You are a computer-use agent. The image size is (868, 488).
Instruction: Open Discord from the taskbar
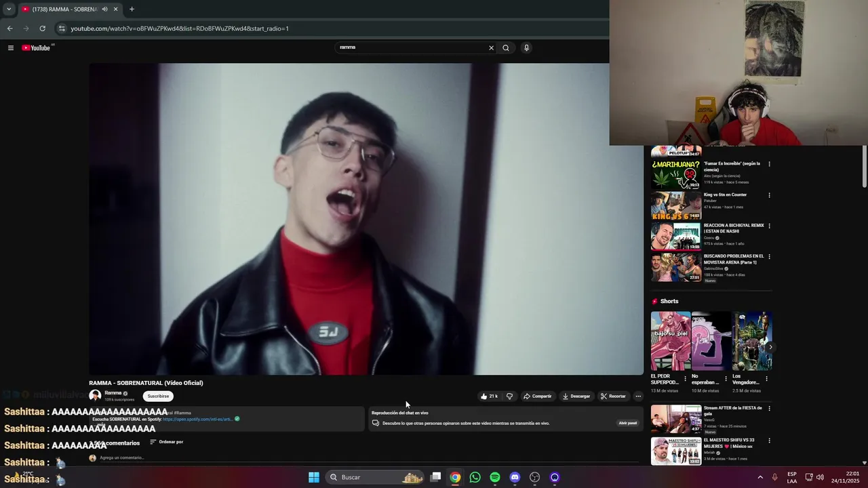(x=515, y=477)
